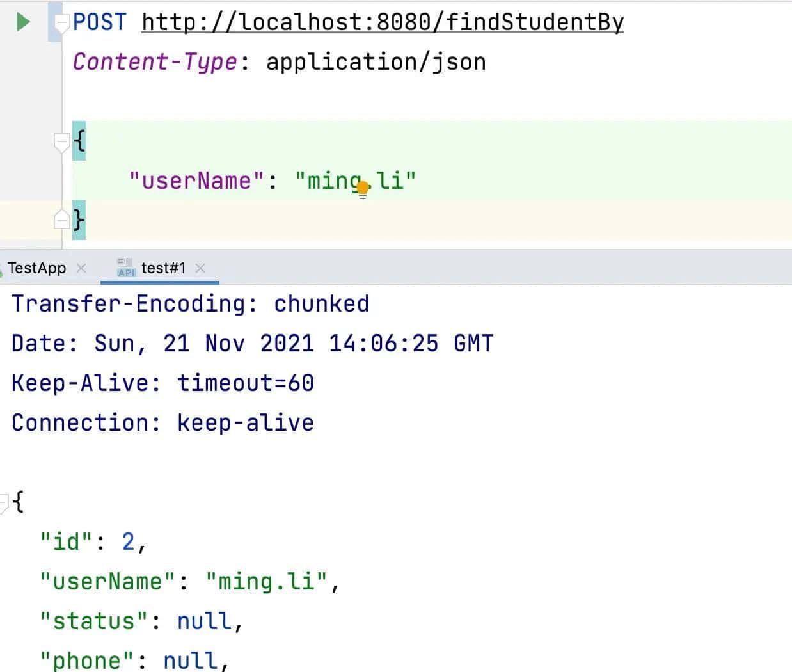Image resolution: width=792 pixels, height=672 pixels.
Task: Select the test#1 tab
Action: point(163,268)
